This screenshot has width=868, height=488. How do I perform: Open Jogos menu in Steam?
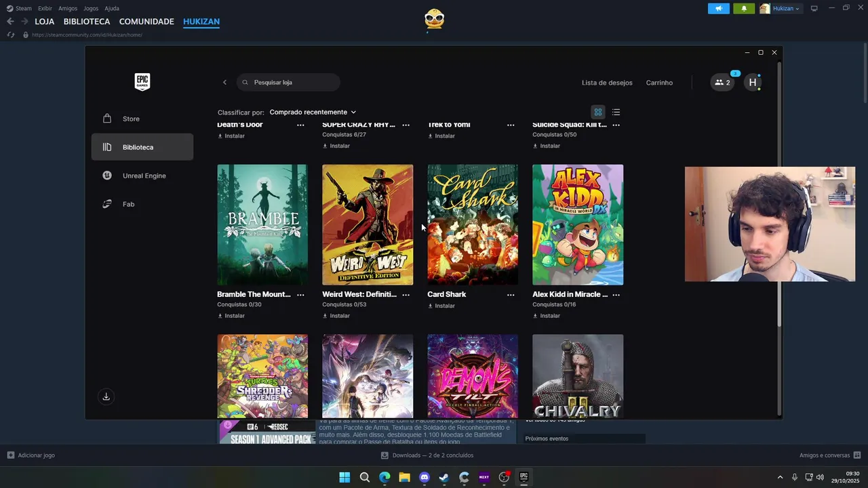[x=91, y=8]
